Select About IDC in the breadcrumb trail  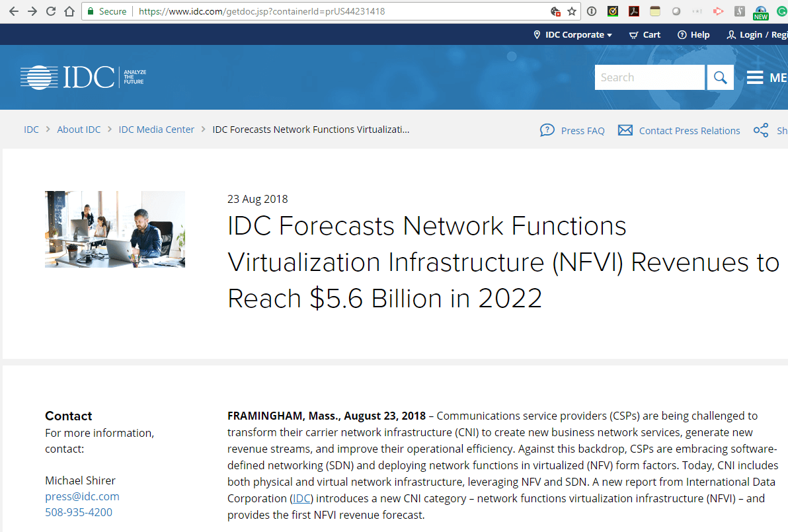[79, 130]
